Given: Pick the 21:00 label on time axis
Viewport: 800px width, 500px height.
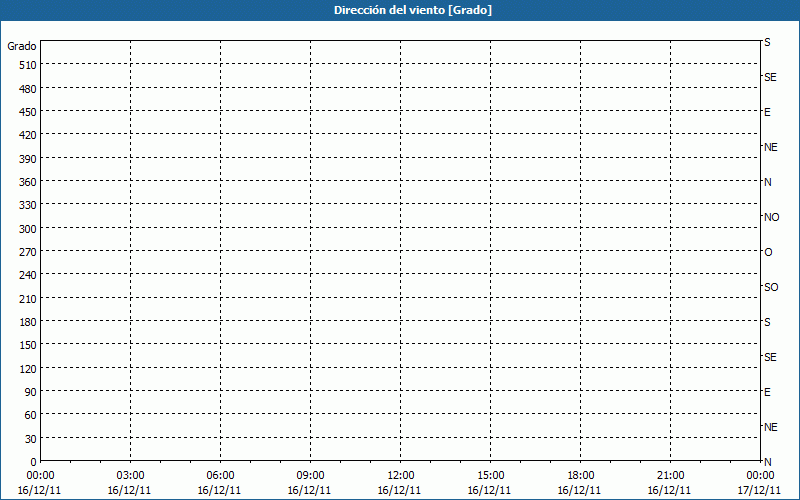Looking at the screenshot, I should coord(671,475).
